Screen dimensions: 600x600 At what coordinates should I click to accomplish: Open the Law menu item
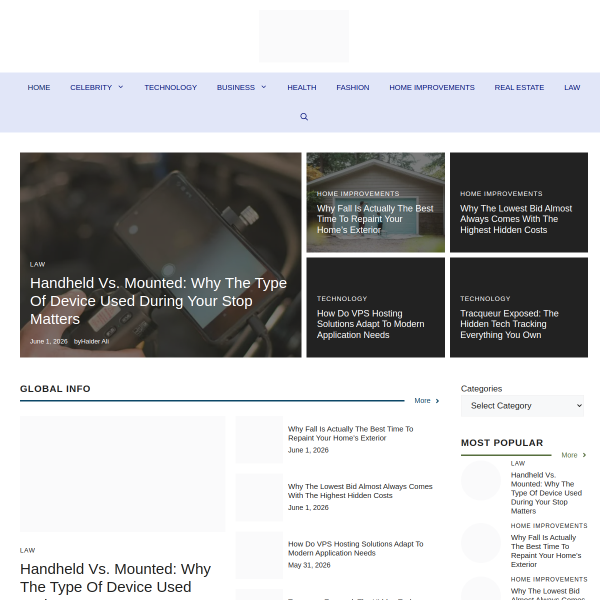coord(572,88)
